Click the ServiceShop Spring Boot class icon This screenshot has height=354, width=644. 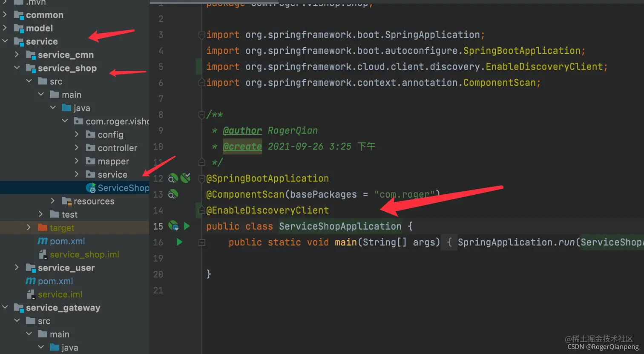(91, 188)
